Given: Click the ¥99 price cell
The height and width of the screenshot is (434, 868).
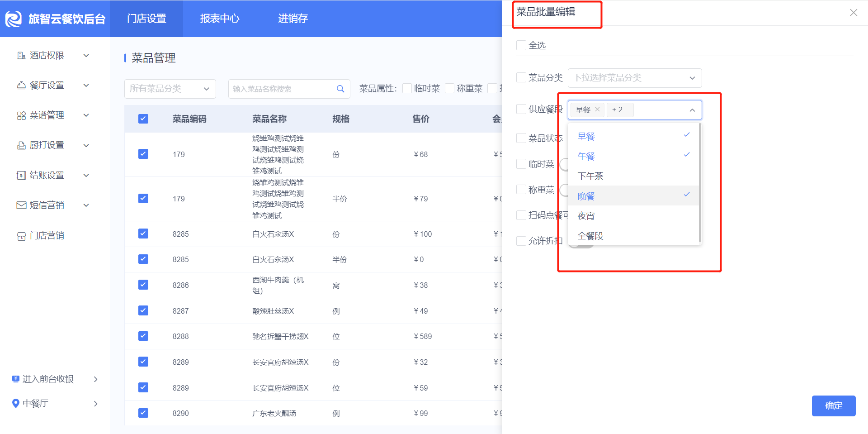Looking at the screenshot, I should [x=420, y=413].
